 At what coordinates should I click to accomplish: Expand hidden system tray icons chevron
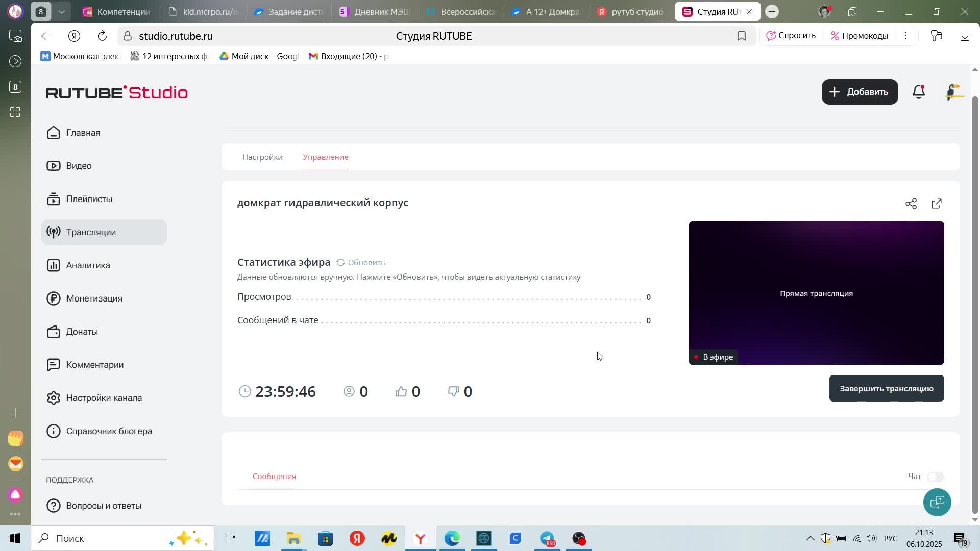click(810, 538)
